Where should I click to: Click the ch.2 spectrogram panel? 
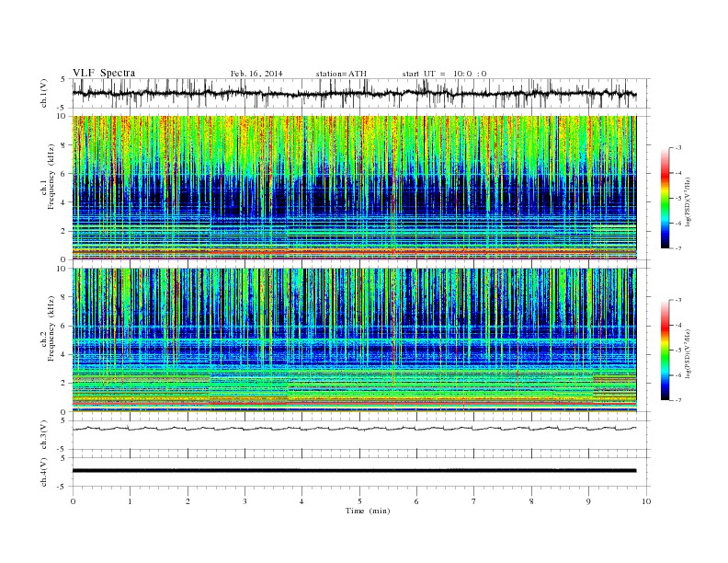pyautogui.click(x=354, y=340)
